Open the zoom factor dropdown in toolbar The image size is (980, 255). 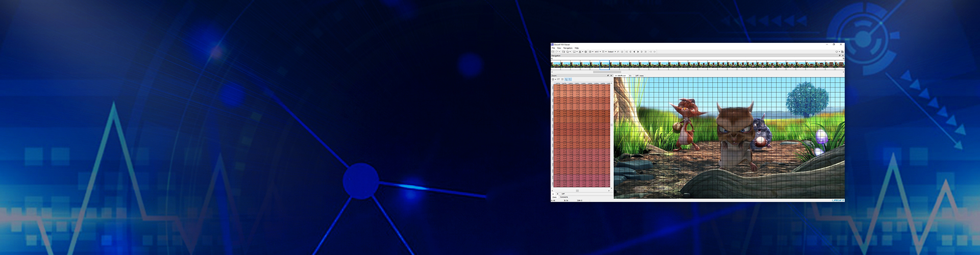598,52
